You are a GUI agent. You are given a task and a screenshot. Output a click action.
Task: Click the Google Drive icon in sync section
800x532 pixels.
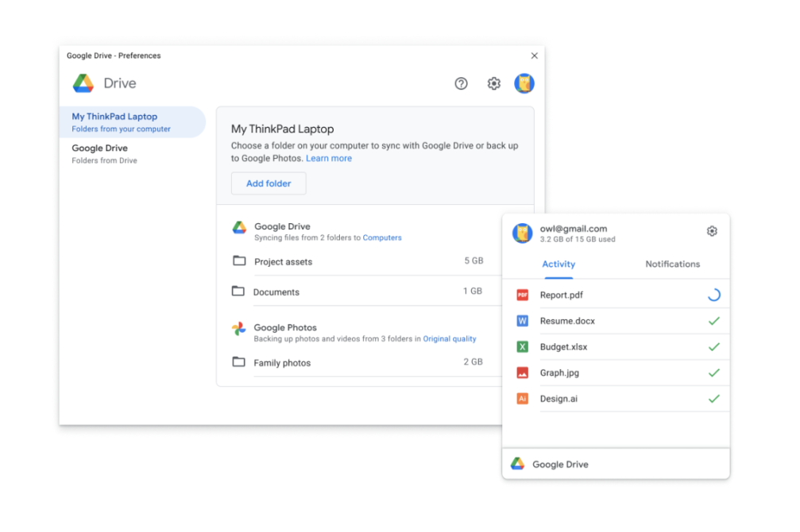pyautogui.click(x=239, y=228)
